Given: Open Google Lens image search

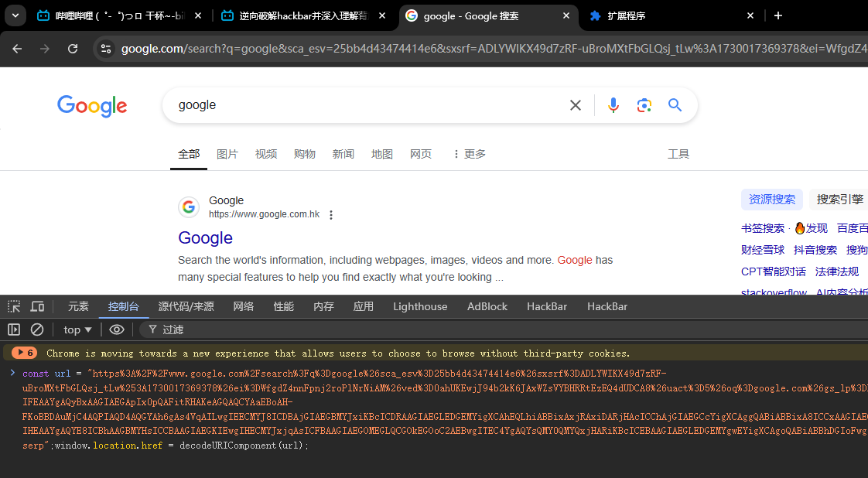Looking at the screenshot, I should pos(644,105).
